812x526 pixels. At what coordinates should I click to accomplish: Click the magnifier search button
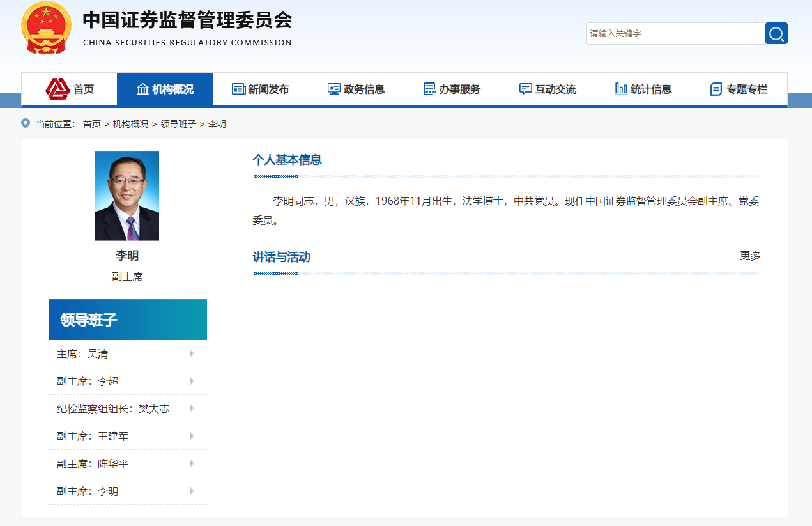[x=776, y=33]
